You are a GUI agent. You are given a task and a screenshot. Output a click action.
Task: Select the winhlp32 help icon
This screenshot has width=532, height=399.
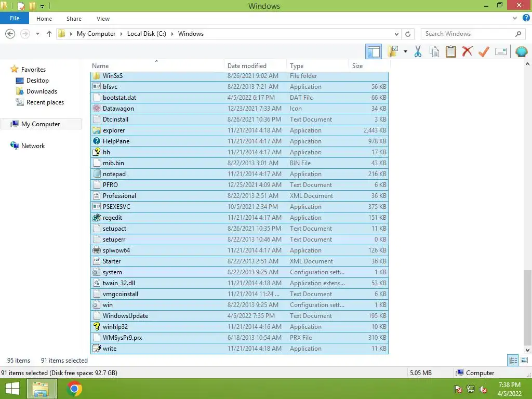[96, 326]
